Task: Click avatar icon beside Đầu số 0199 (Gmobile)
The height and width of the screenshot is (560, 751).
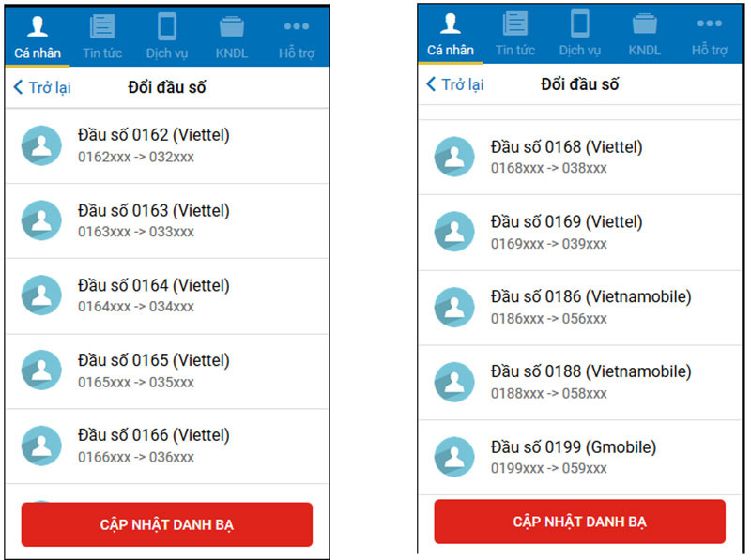Action: click(x=454, y=457)
